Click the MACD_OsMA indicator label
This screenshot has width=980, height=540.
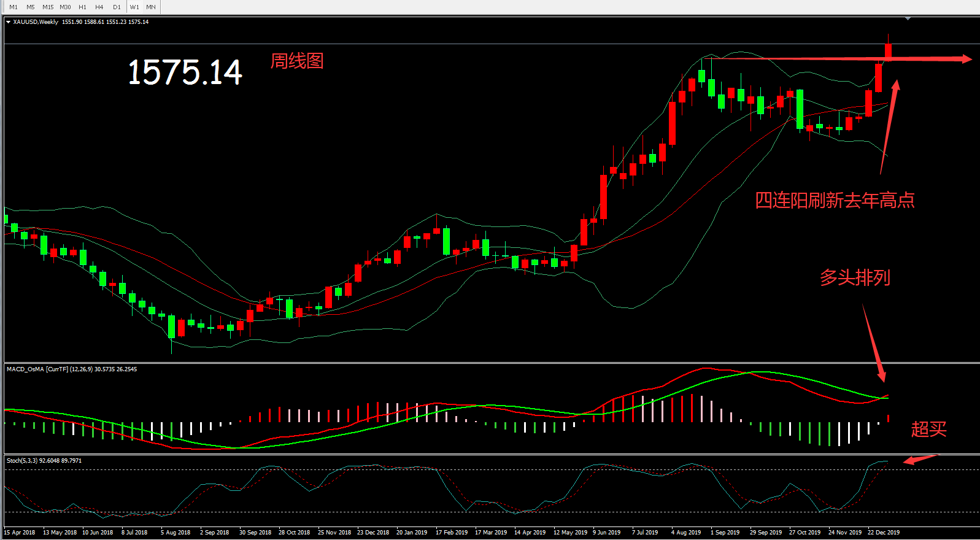click(72, 369)
